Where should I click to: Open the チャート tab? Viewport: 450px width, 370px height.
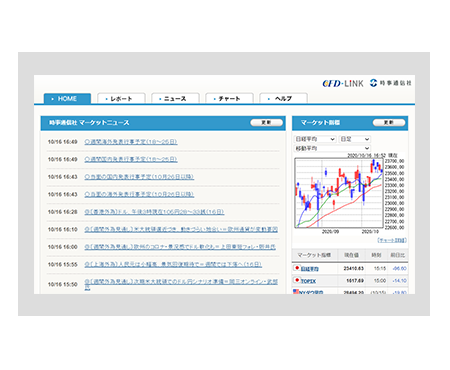pyautogui.click(x=229, y=99)
